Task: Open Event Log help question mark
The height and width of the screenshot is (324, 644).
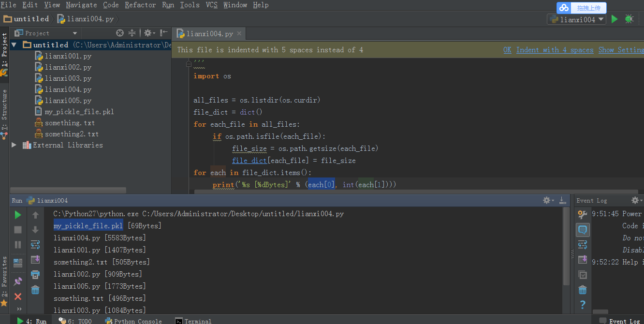Action: click(x=583, y=305)
